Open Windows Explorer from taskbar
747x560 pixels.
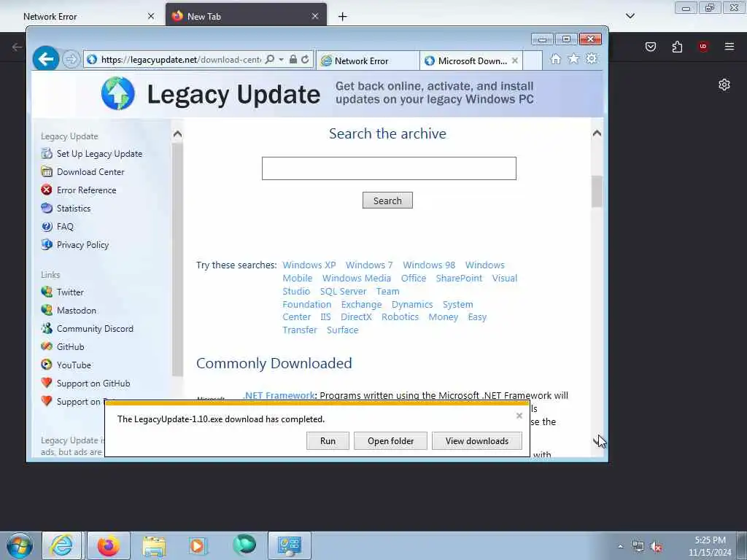pos(154,545)
